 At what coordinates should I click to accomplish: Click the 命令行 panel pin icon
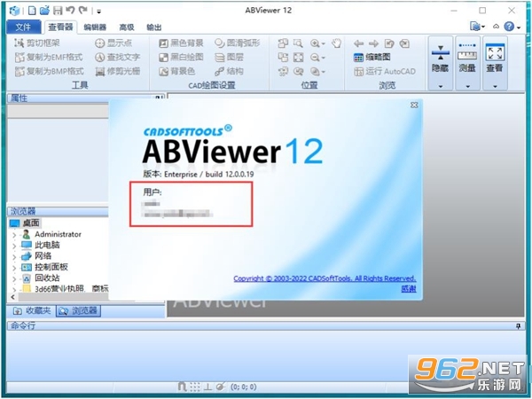point(519,326)
